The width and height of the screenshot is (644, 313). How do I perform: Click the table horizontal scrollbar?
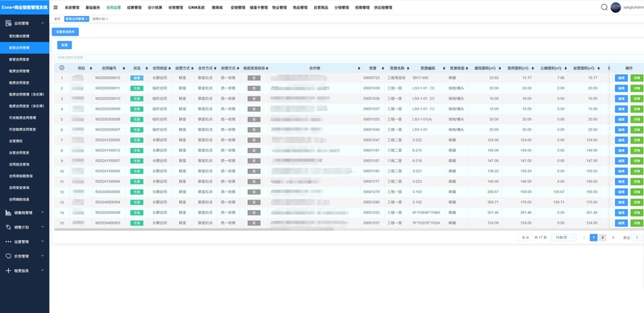point(194,229)
